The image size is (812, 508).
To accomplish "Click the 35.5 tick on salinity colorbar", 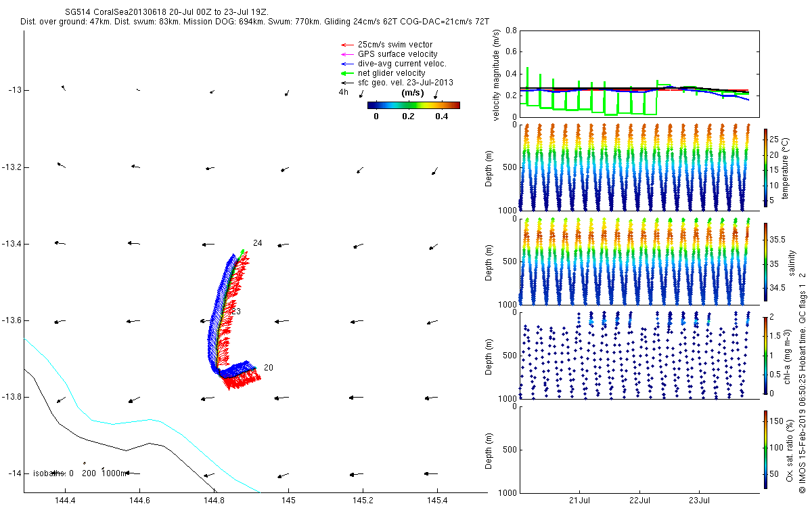I will pyautogui.click(x=776, y=239).
